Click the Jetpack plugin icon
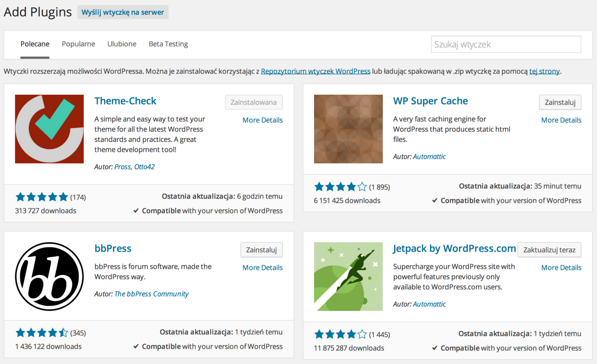The image size is (597, 364). click(x=348, y=276)
